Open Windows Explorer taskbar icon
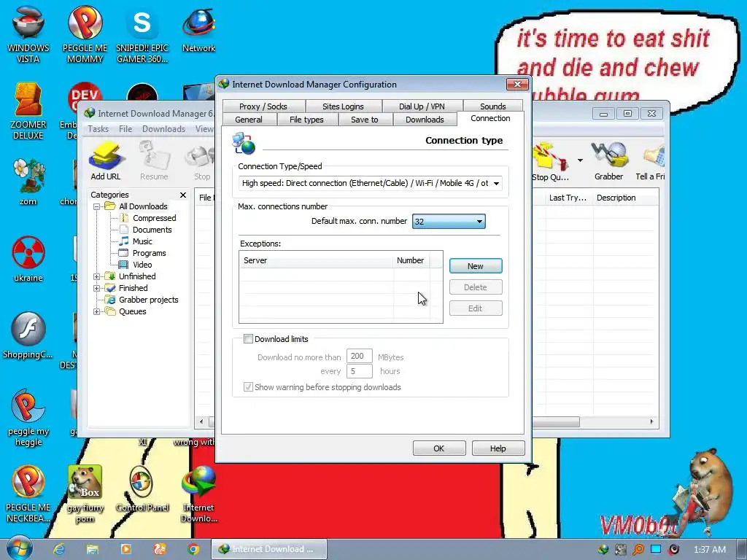747x560 pixels. pos(93,549)
